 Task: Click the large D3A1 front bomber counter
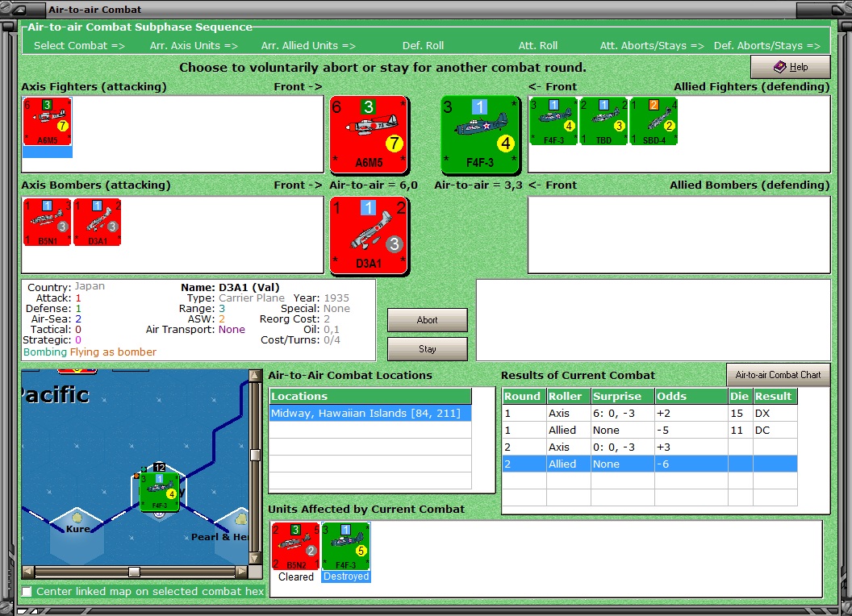click(369, 235)
